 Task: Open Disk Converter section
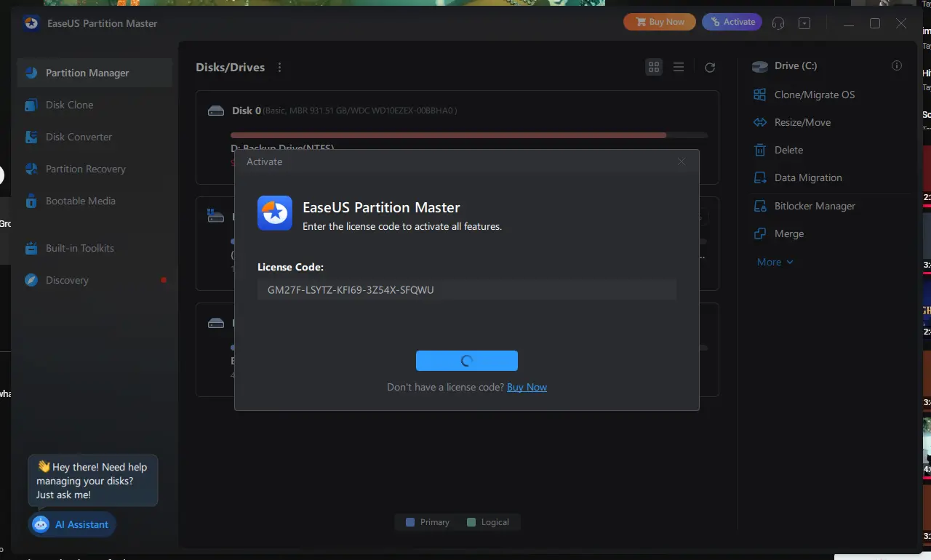pos(95,137)
